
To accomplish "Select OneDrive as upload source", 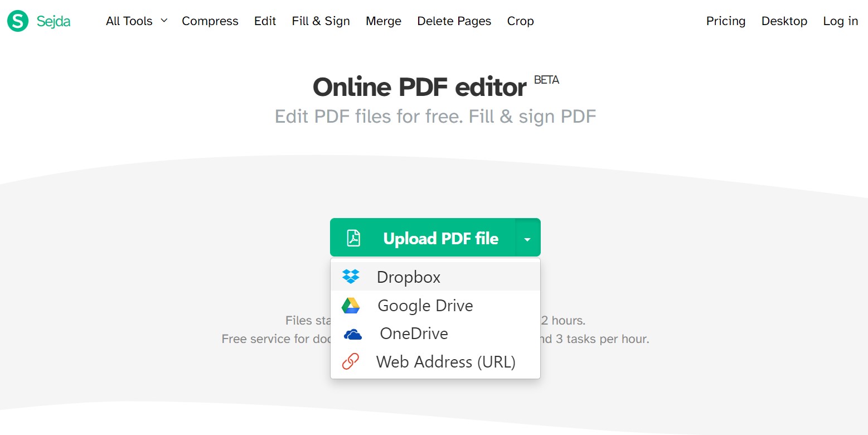I will (x=435, y=333).
